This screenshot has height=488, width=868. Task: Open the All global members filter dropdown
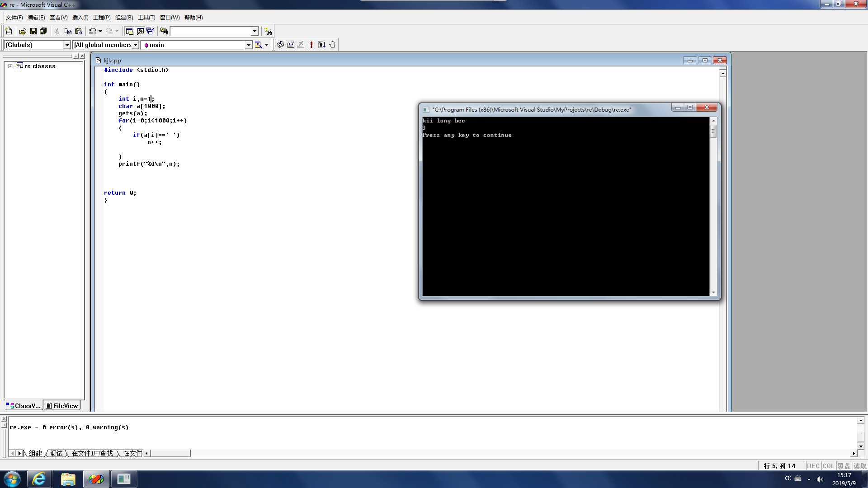[135, 45]
